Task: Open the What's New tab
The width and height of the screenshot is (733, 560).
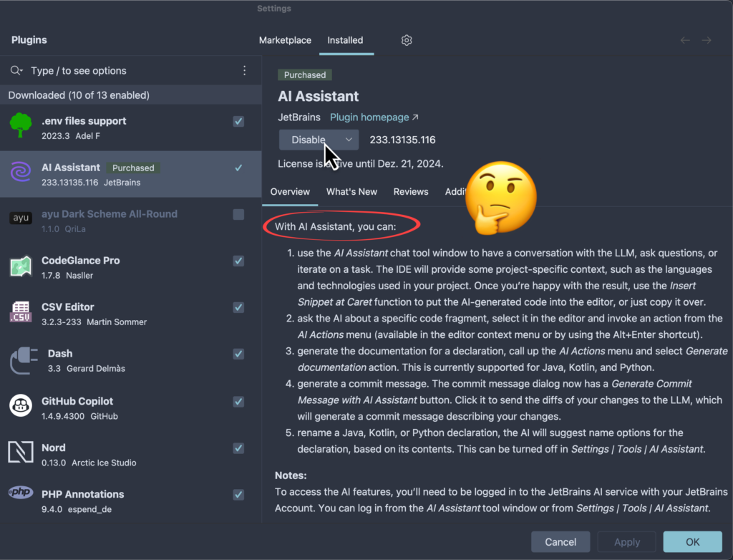Action: pos(351,191)
